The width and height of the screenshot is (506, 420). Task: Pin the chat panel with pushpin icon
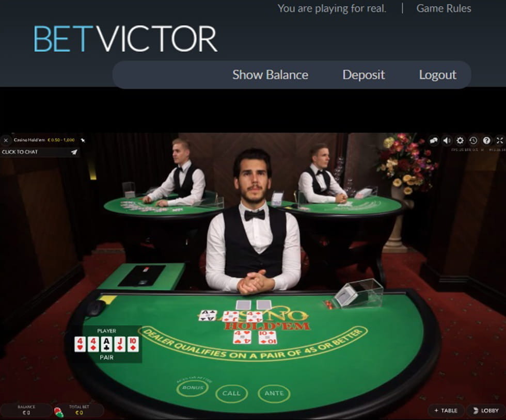coord(83,140)
